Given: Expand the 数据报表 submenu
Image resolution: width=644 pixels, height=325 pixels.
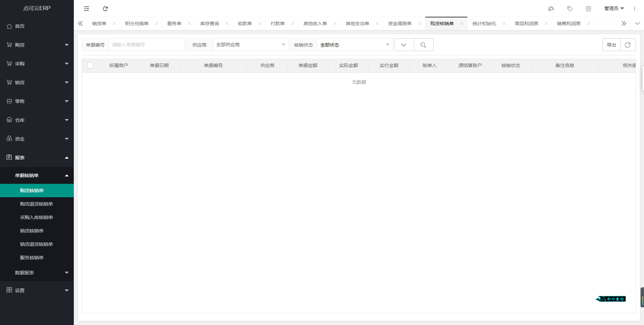Looking at the screenshot, I should (37, 273).
